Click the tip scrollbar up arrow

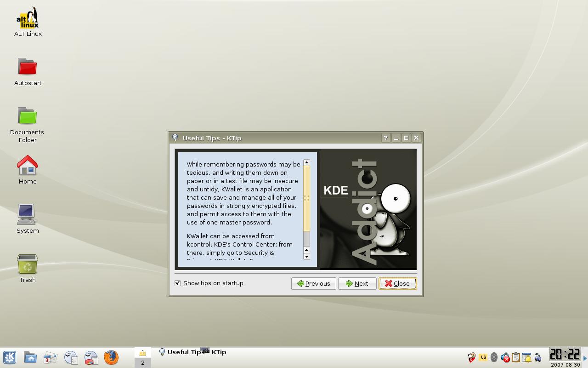(306, 162)
